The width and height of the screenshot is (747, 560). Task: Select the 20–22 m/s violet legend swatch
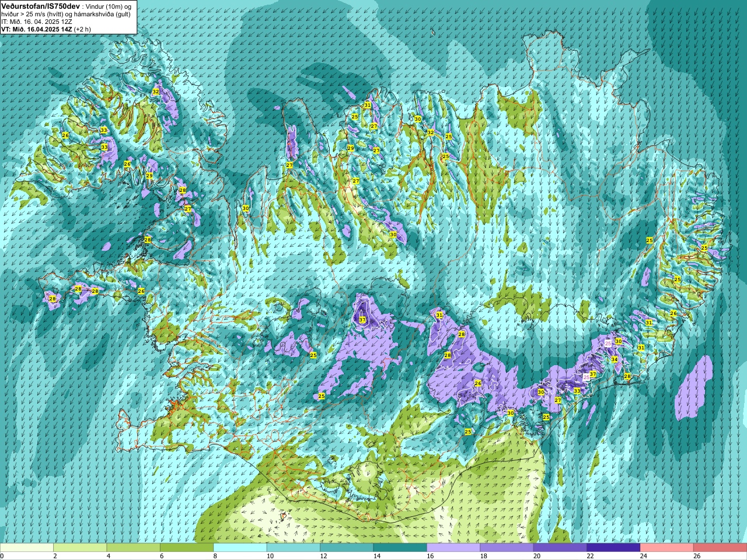click(x=560, y=548)
